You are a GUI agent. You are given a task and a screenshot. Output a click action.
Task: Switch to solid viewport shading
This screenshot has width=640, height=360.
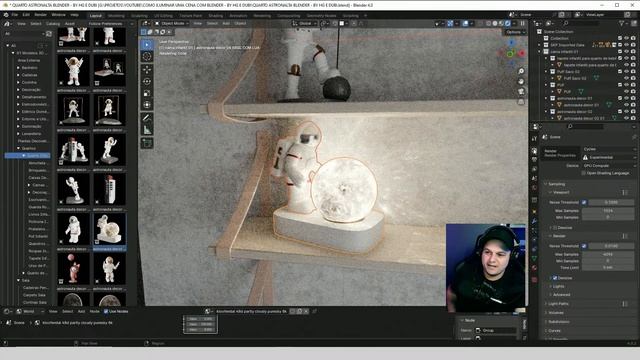495,24
